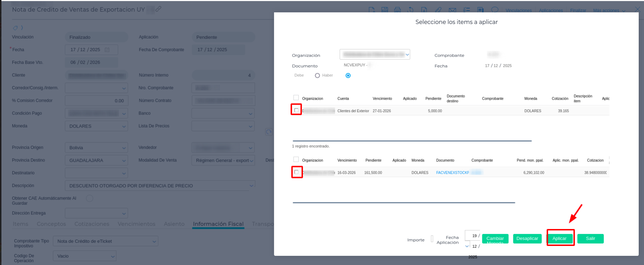The width and height of the screenshot is (644, 265).
Task: Open the FACVENEXSTOCKF document link
Action: (x=452, y=173)
